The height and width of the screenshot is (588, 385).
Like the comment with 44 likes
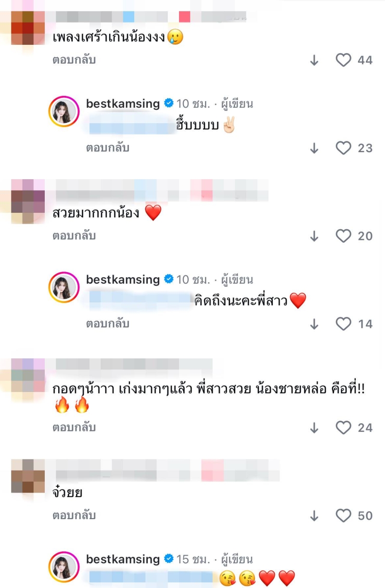(x=343, y=60)
